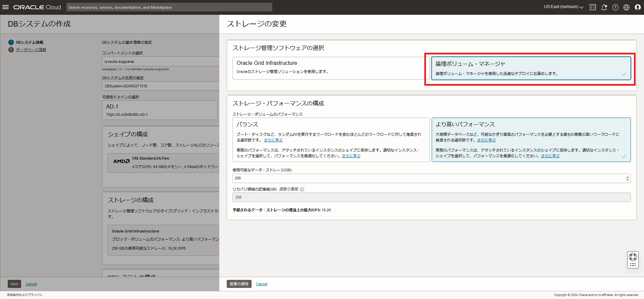644x299 pixels.
Task: Click the DBSystem-202405271516 name field
Action: pyautogui.click(x=160, y=86)
